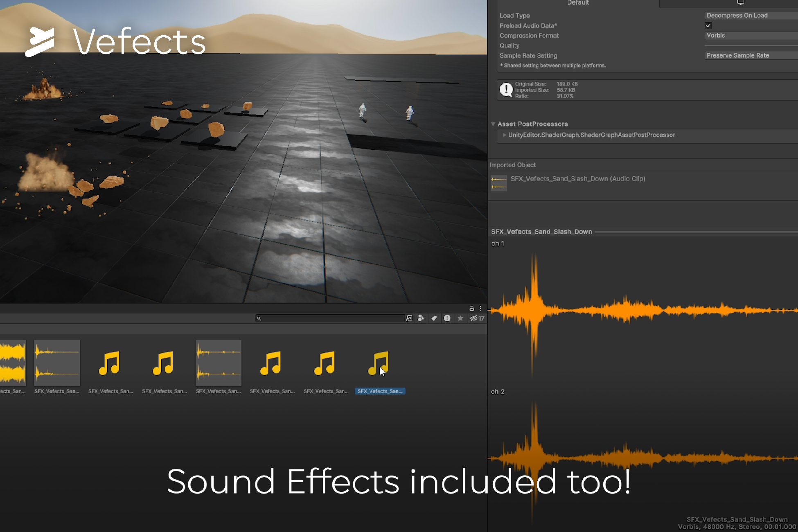Select the cut-off loud full-waveform clip thumbnail
This screenshot has width=798, height=532.
pos(13,363)
